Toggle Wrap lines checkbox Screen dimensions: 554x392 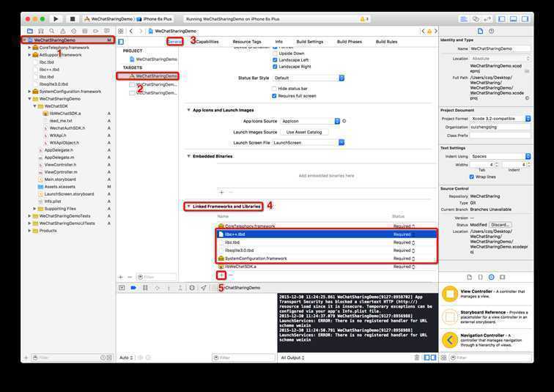pyautogui.click(x=472, y=177)
